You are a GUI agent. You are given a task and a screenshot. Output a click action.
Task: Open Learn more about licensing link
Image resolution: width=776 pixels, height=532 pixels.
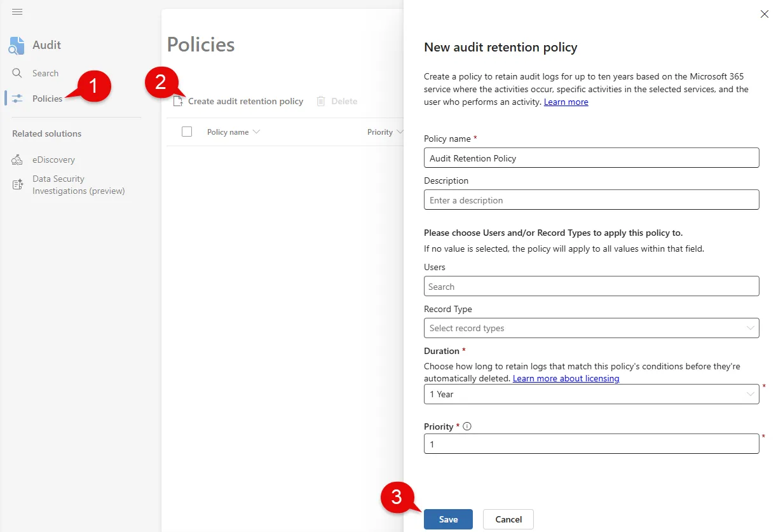(x=566, y=378)
